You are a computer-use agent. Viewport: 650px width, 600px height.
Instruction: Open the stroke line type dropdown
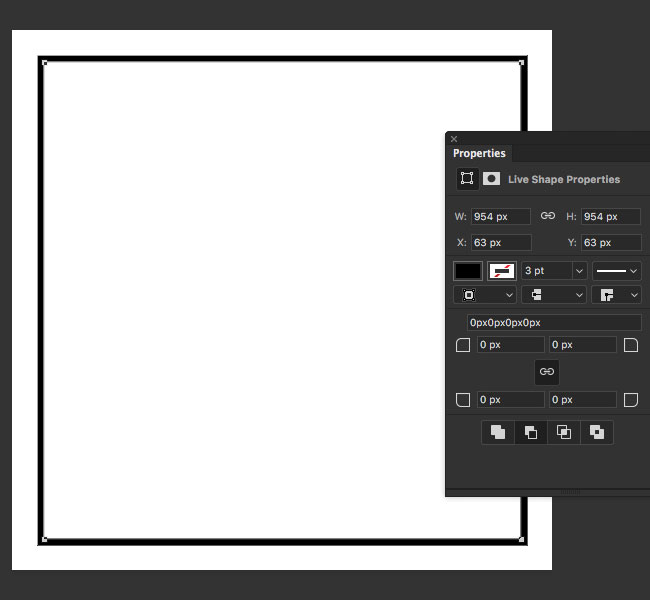click(x=617, y=271)
